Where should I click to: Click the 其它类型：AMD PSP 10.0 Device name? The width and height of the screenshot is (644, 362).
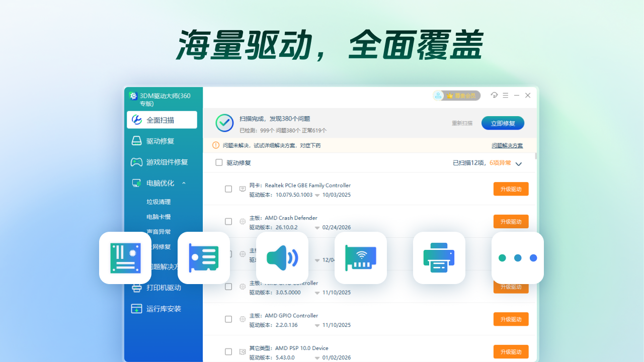click(289, 348)
